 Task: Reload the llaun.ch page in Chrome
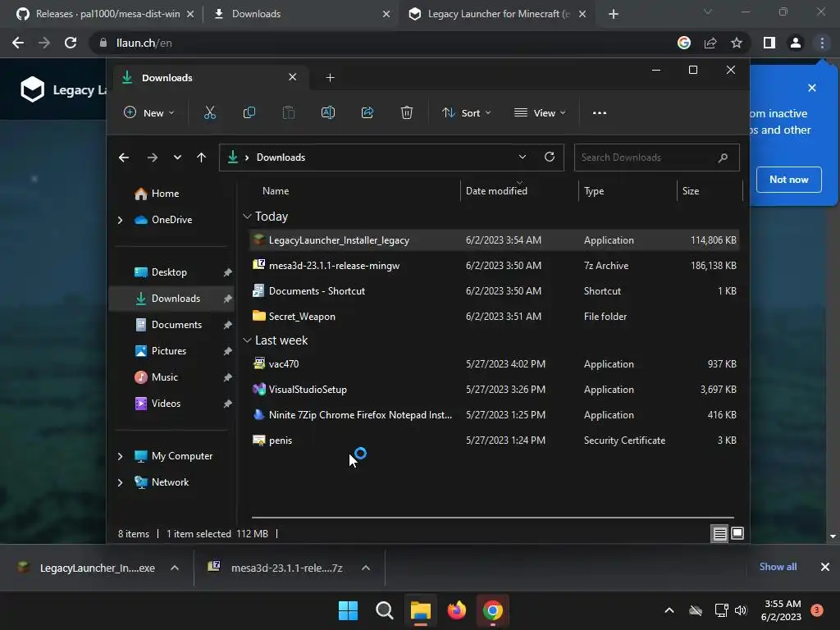[71, 43]
